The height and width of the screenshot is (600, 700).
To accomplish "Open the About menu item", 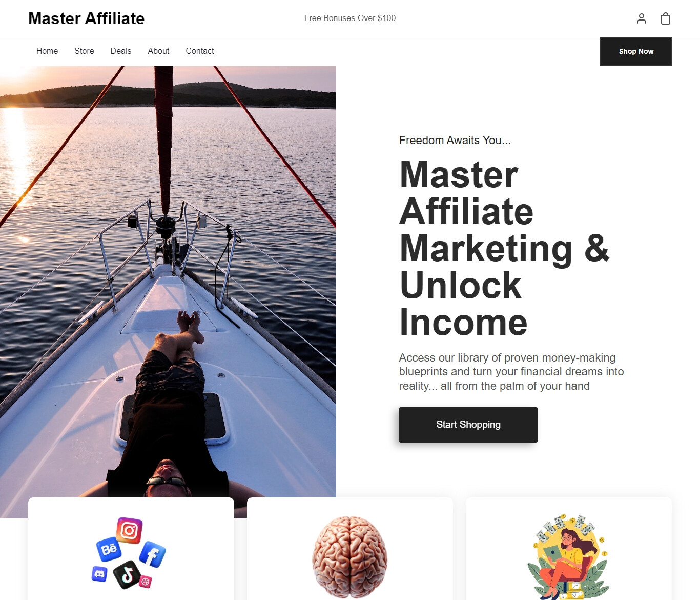I will click(x=158, y=51).
